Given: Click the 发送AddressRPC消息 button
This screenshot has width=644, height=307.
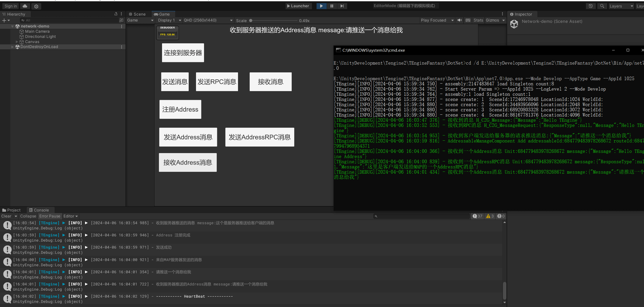Looking at the screenshot, I should click(260, 137).
